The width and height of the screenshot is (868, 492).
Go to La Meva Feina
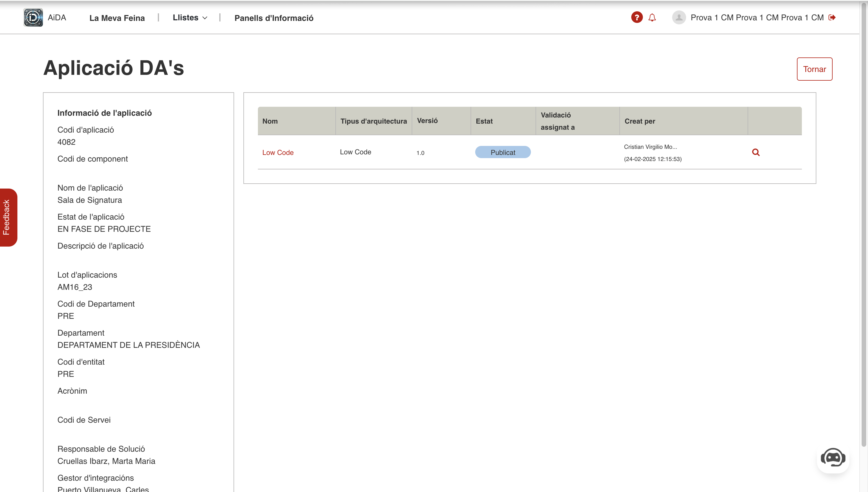tap(117, 18)
